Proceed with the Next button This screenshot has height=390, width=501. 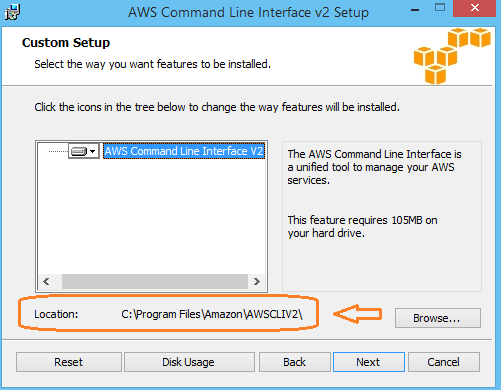tap(369, 362)
